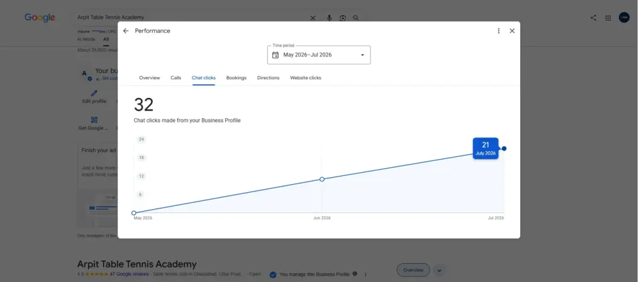Click the bottom Overview pill button
This screenshot has width=644, height=282.
tap(413, 270)
